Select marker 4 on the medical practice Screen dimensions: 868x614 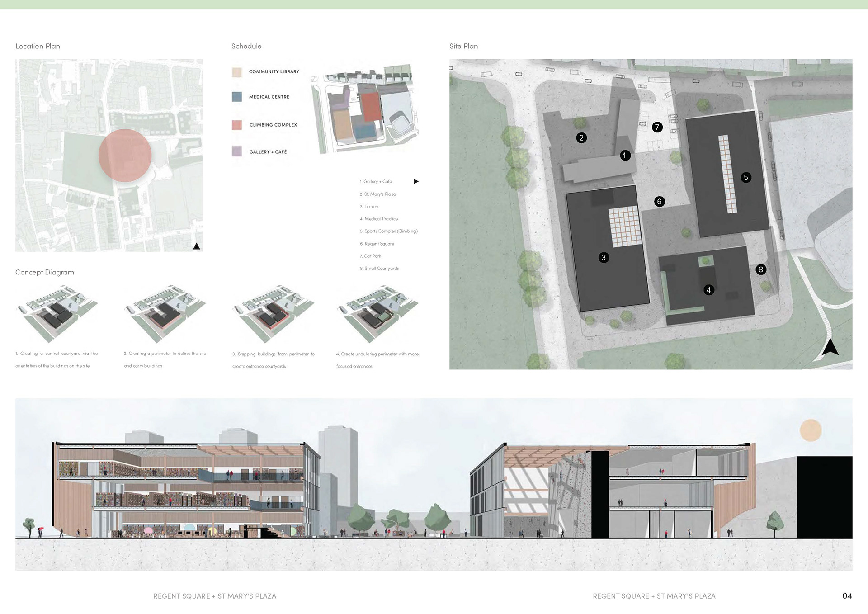[708, 290]
